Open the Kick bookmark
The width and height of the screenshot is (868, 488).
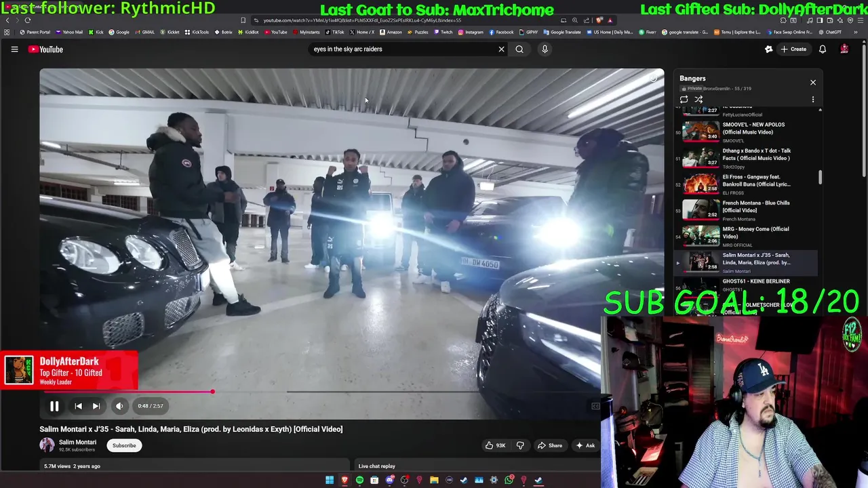[96, 32]
